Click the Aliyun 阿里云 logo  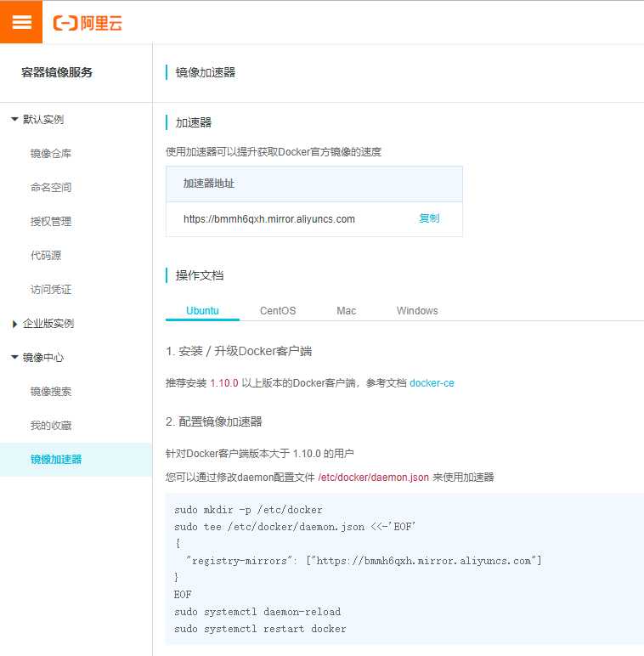88,23
